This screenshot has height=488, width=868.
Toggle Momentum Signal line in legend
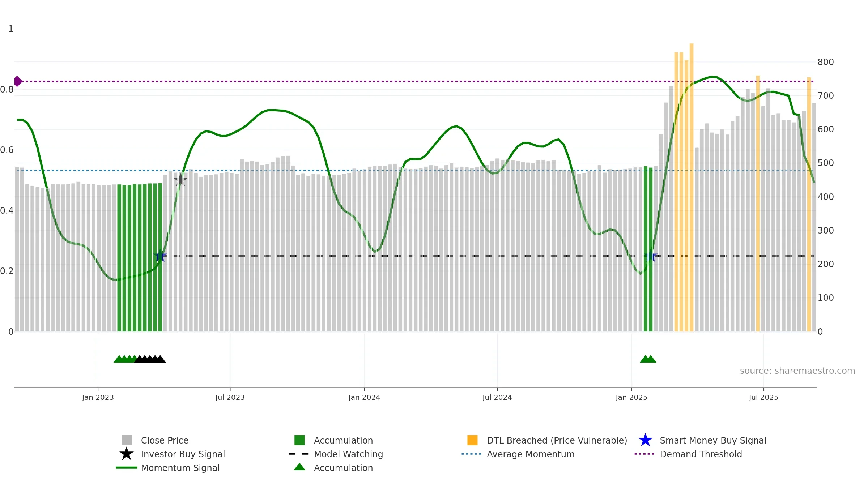[x=180, y=468]
